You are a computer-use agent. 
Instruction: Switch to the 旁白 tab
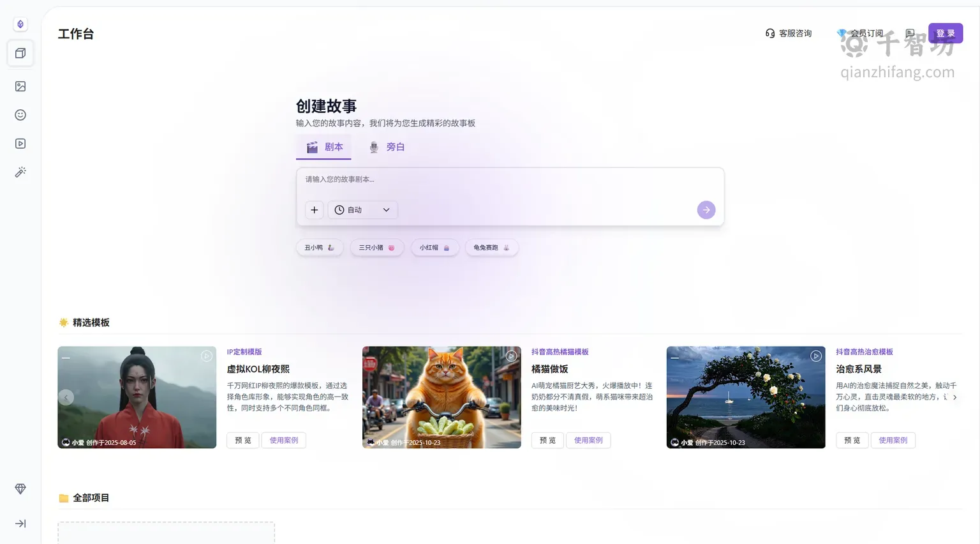click(387, 147)
